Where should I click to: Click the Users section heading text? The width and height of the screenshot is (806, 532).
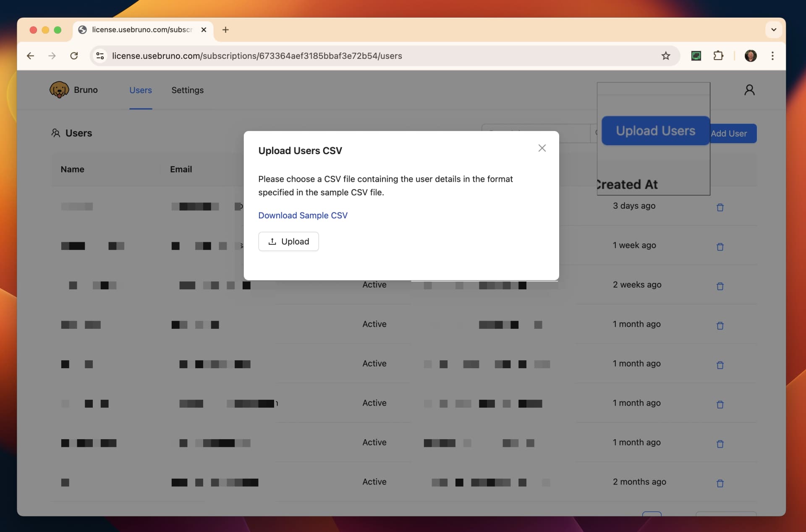(79, 133)
